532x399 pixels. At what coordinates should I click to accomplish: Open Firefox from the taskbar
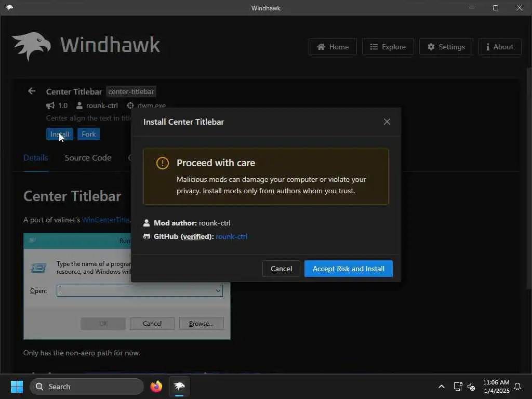click(x=156, y=387)
